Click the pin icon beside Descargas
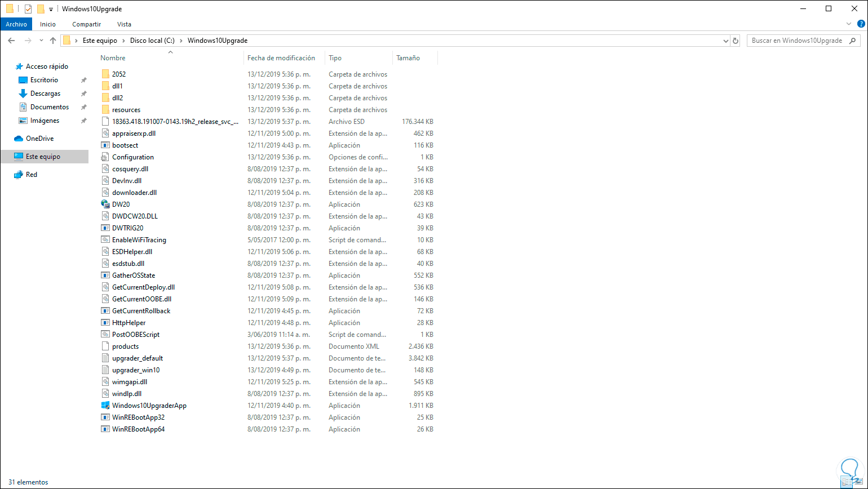The image size is (868, 489). 83,94
